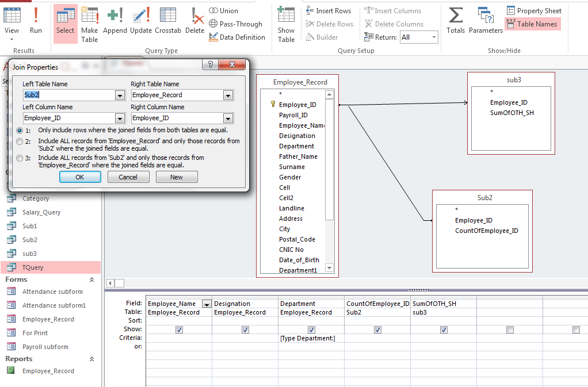The height and width of the screenshot is (387, 588).
Task: Uncheck Show box for Employee_Name column
Action: click(180, 329)
